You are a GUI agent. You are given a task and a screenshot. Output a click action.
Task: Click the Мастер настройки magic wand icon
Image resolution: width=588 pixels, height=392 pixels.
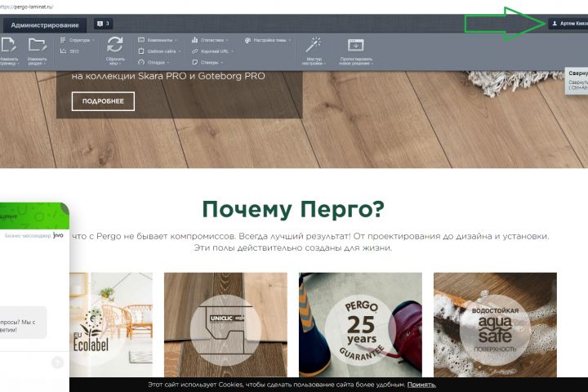tap(313, 45)
